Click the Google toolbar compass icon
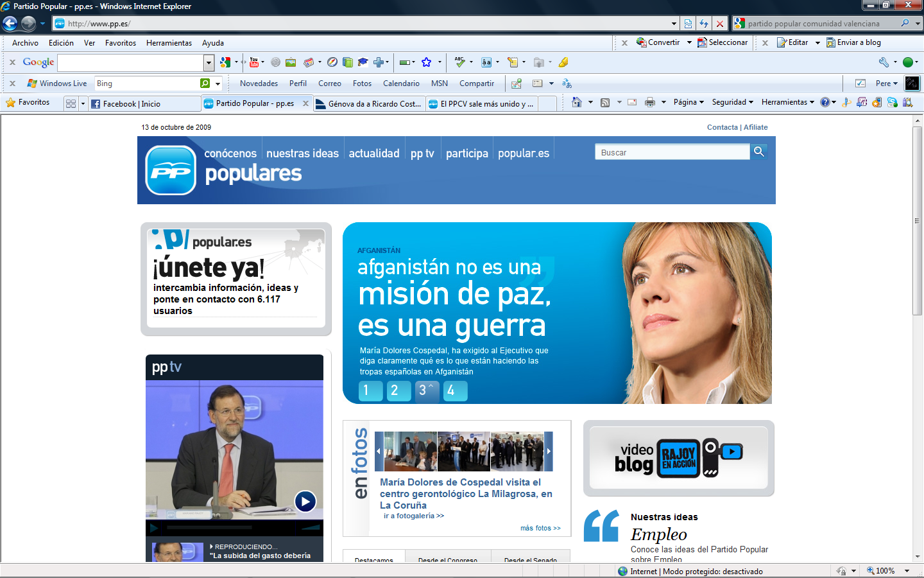Image resolution: width=924 pixels, height=578 pixels. pos(332,62)
